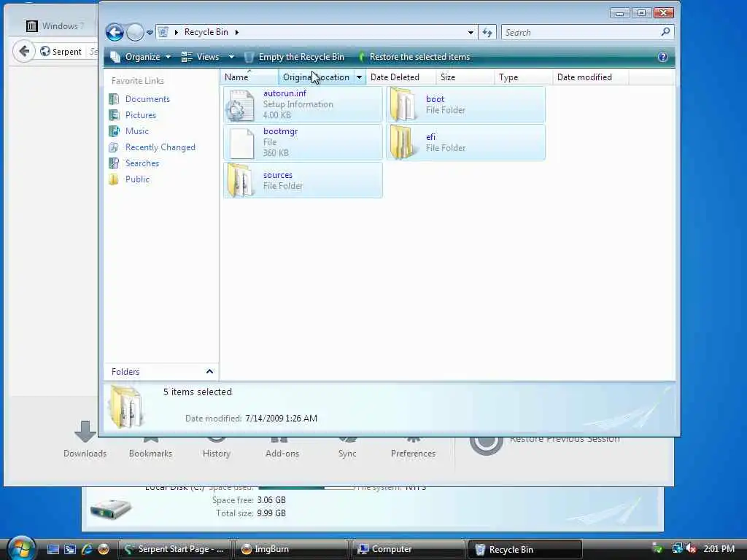Empty the Recycle Bin

tap(295, 57)
